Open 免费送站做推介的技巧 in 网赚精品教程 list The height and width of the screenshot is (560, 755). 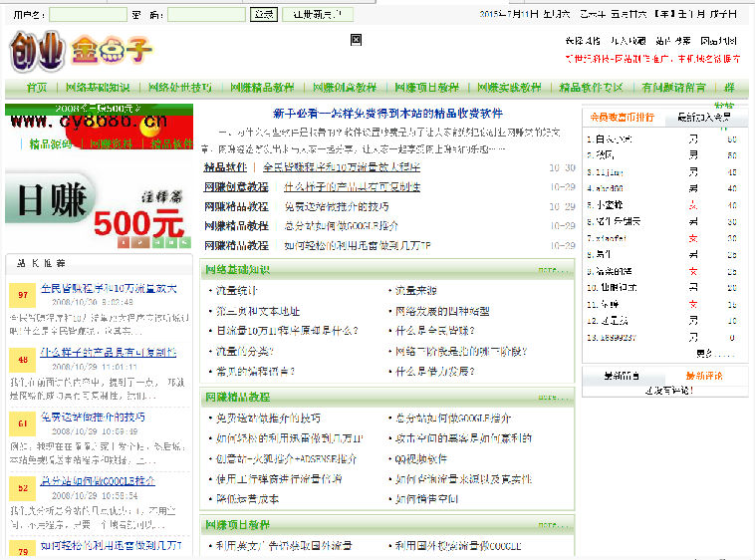[x=268, y=419]
